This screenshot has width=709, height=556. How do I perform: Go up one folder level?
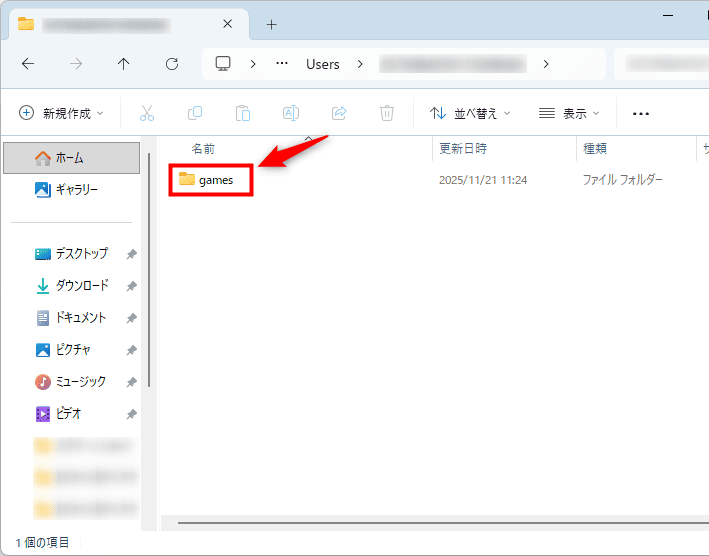[x=123, y=64]
